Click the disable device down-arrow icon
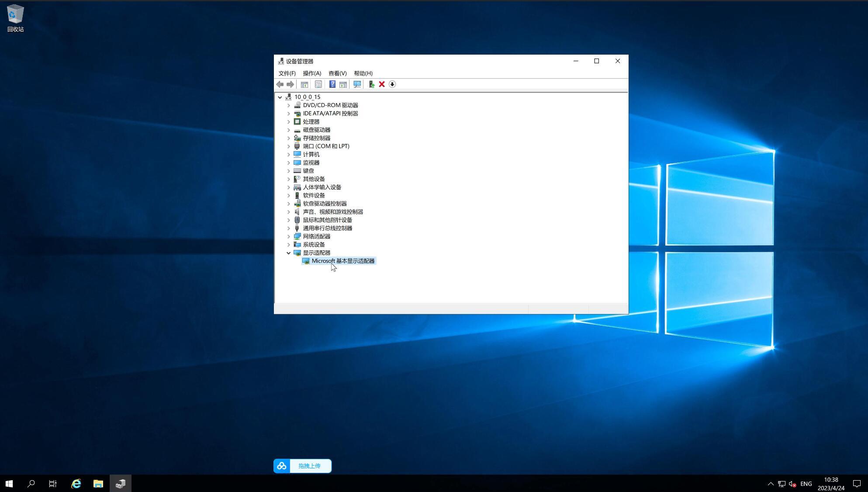Image resolution: width=868 pixels, height=492 pixels. [392, 84]
